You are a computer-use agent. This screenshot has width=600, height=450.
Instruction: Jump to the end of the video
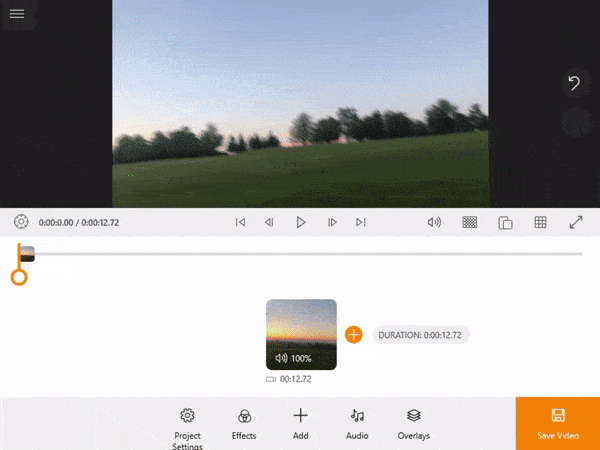click(360, 222)
